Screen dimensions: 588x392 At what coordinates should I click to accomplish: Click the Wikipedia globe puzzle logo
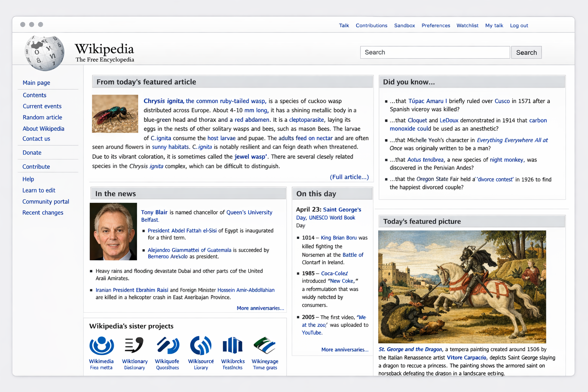point(44,52)
